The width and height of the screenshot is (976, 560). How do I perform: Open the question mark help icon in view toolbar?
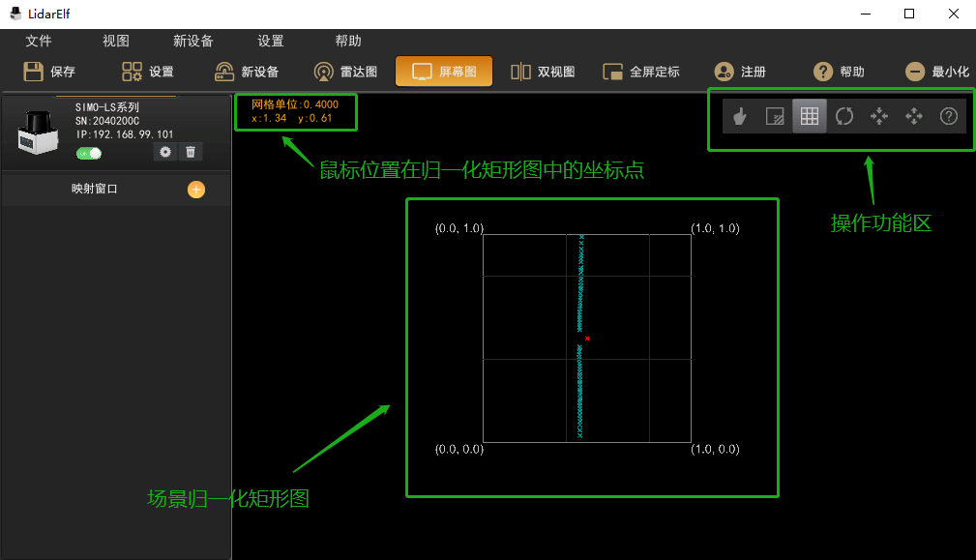[949, 116]
